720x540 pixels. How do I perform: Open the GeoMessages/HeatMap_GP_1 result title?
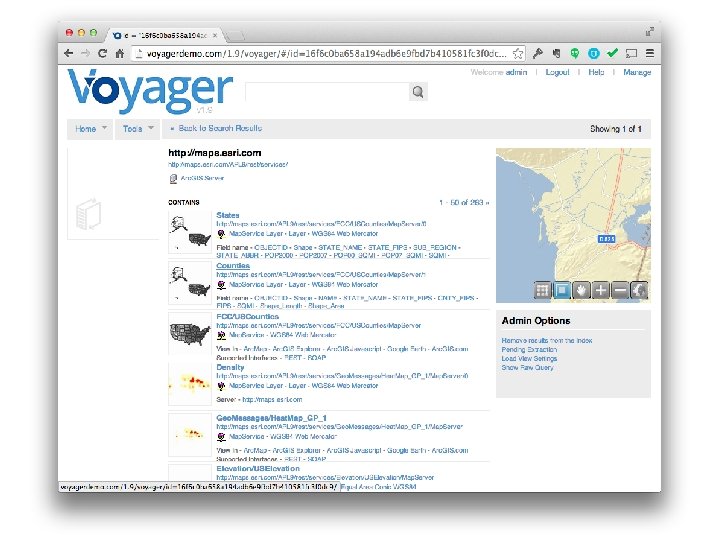click(x=271, y=418)
